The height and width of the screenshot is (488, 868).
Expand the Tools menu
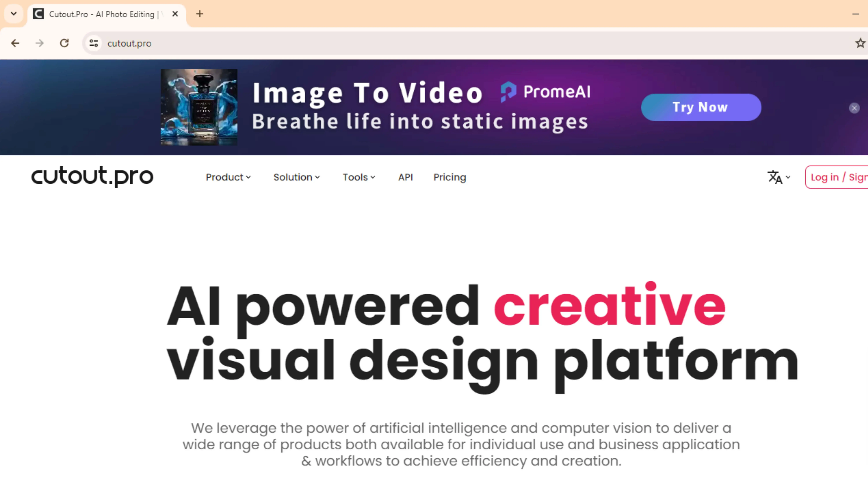point(359,177)
